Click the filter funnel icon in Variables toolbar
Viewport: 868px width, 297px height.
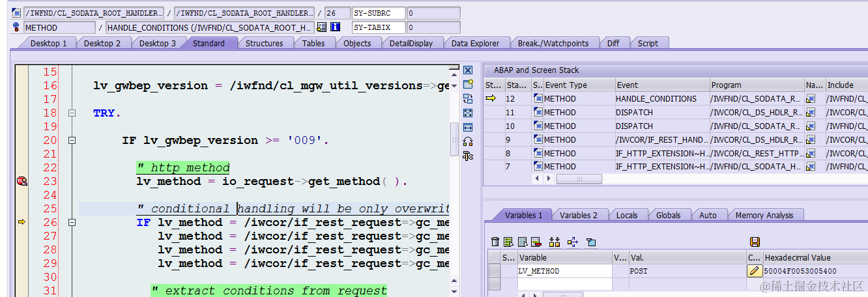590,242
